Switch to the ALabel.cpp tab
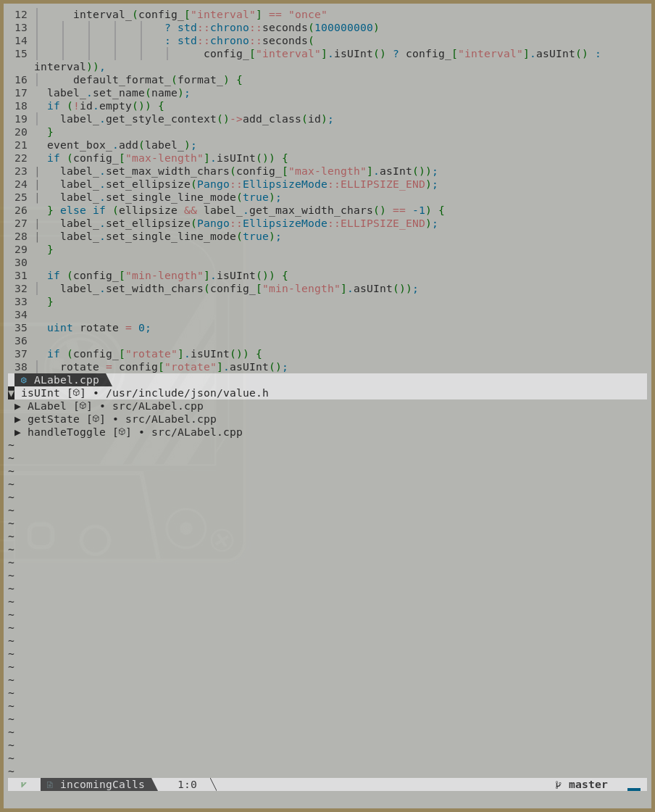The height and width of the screenshot is (812, 655). (65, 379)
